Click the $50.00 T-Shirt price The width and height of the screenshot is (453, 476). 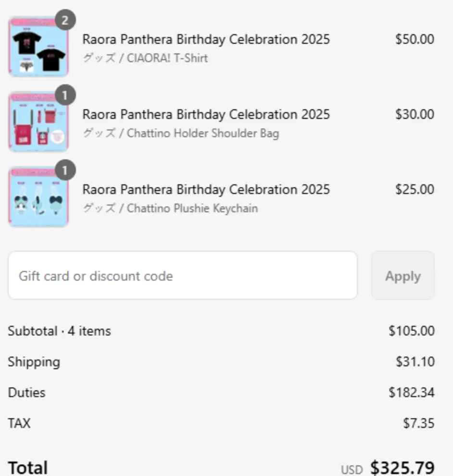[x=415, y=39]
